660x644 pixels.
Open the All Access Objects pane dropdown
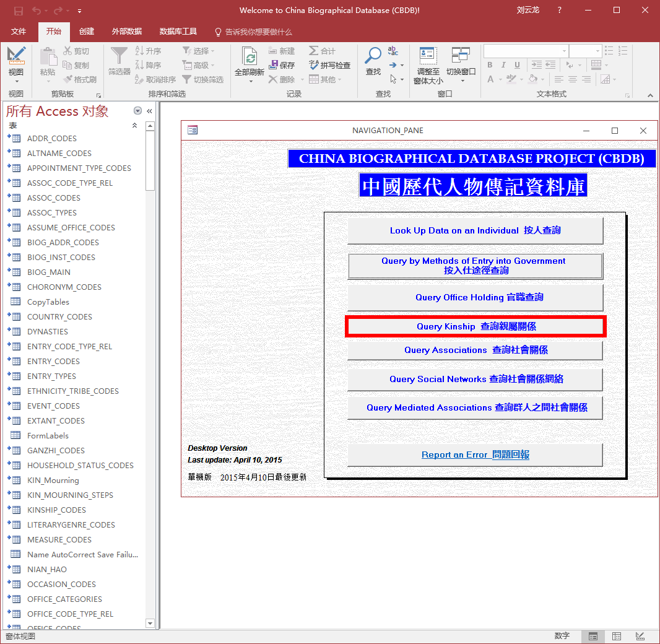tap(137, 111)
